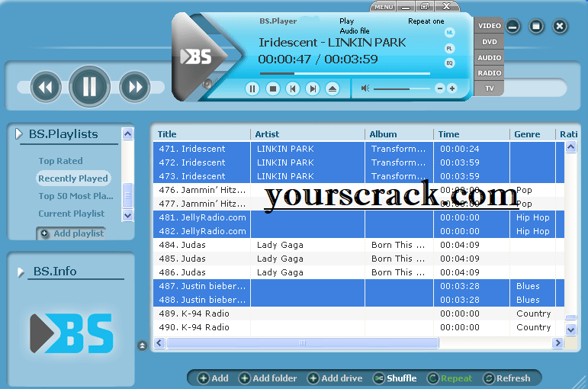
Task: Open the MENU button on player
Action: 384,7
